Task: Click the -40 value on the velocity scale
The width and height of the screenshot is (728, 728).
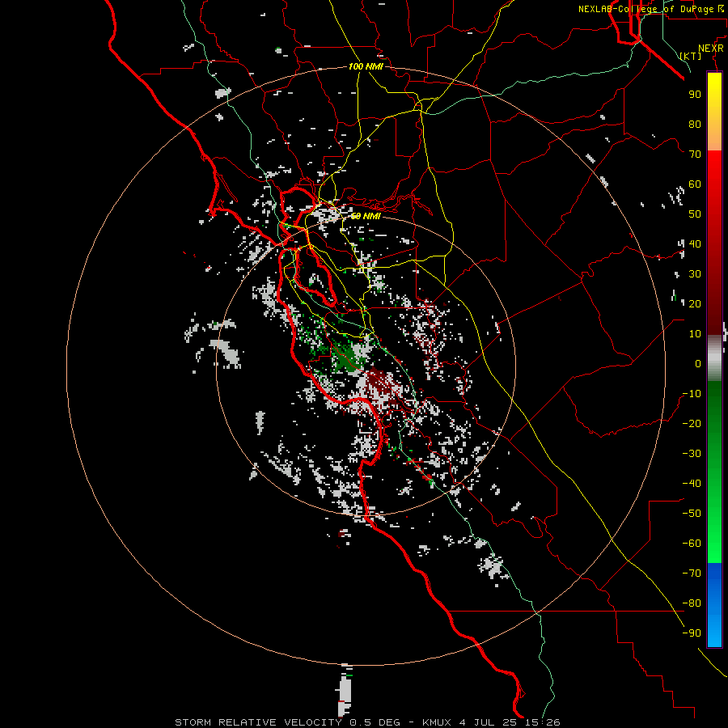Action: (692, 484)
